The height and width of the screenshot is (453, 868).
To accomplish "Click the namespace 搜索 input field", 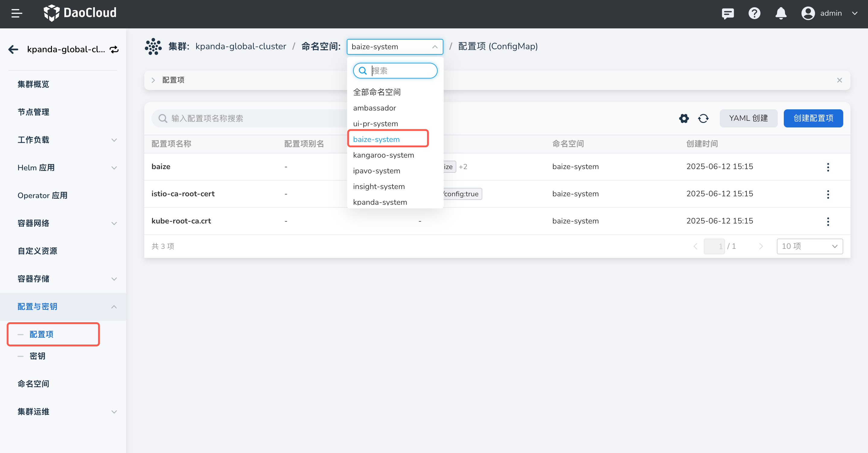I will click(x=401, y=71).
